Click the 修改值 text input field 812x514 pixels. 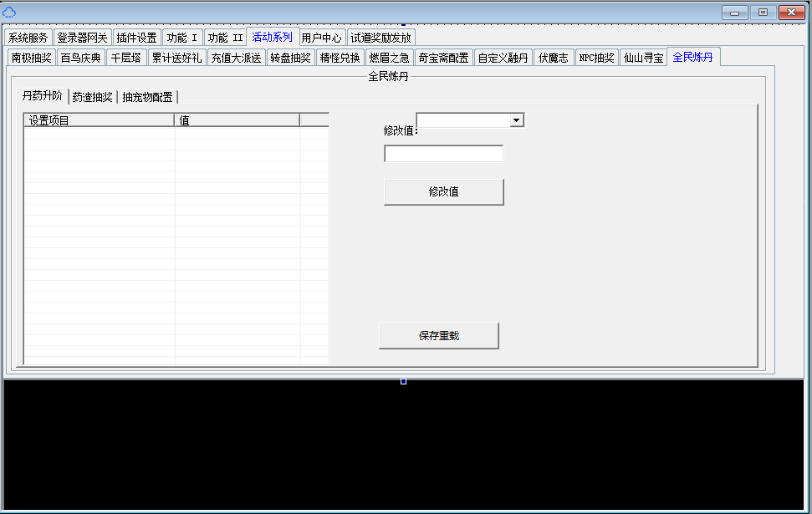[x=443, y=154]
